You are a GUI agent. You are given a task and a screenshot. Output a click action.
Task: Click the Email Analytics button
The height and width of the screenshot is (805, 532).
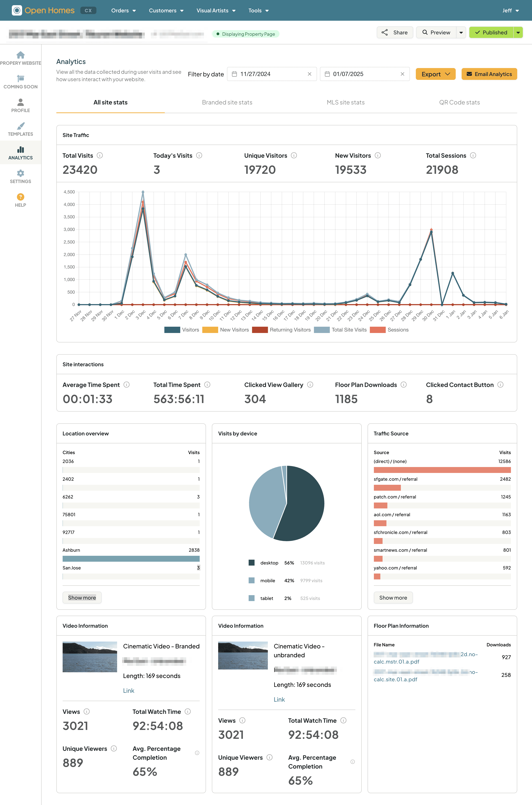point(489,74)
